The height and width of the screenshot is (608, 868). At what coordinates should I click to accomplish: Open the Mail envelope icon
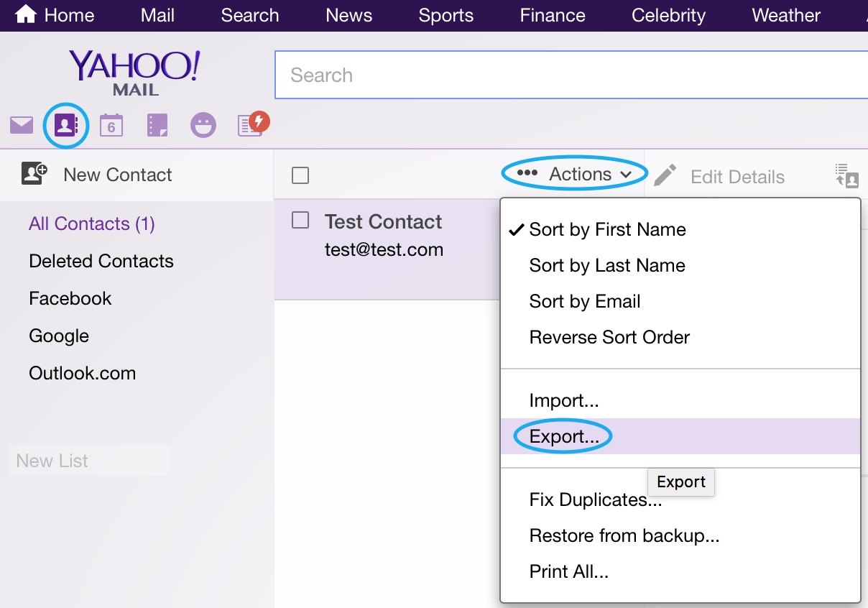22,126
